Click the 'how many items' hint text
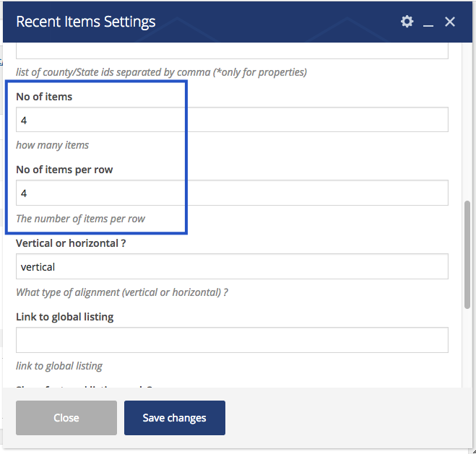Screen dimensions: 476x454 click(x=52, y=145)
